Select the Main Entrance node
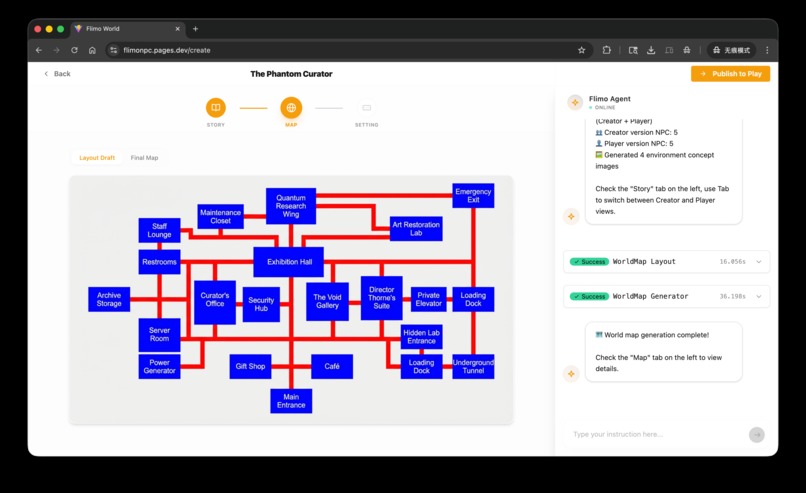The height and width of the screenshot is (493, 806). pyautogui.click(x=291, y=401)
